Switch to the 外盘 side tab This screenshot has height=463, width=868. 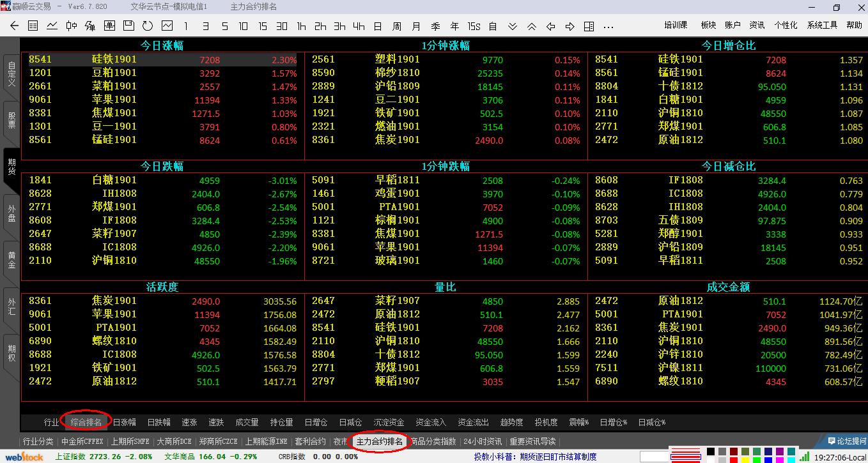tap(11, 213)
